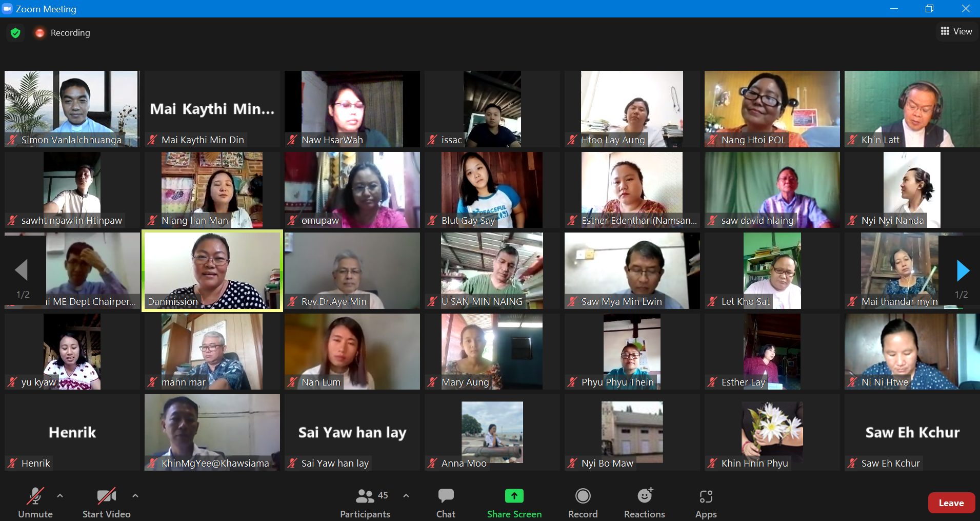Expand audio options arrow next to Unmute
Viewport: 980px width, 521px height.
coord(60,496)
